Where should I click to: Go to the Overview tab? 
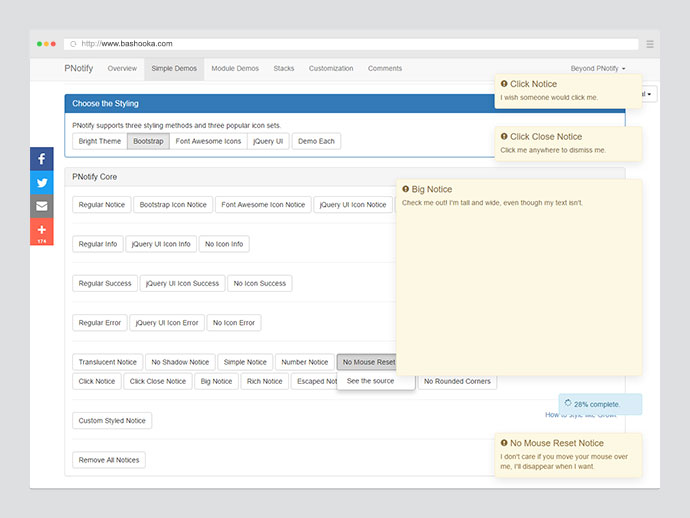click(x=122, y=69)
